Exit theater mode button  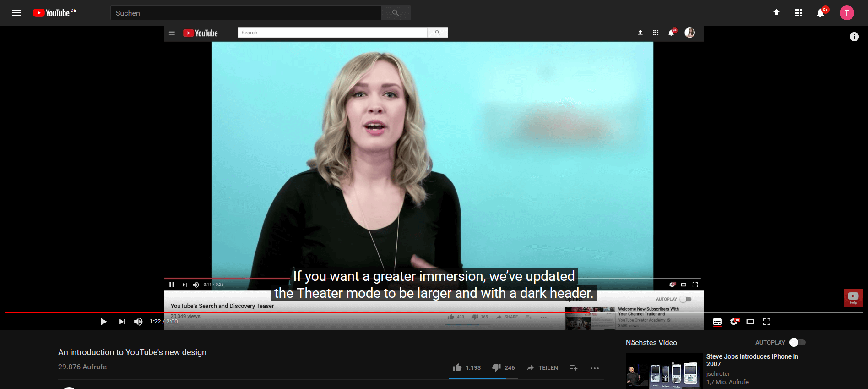tap(750, 322)
